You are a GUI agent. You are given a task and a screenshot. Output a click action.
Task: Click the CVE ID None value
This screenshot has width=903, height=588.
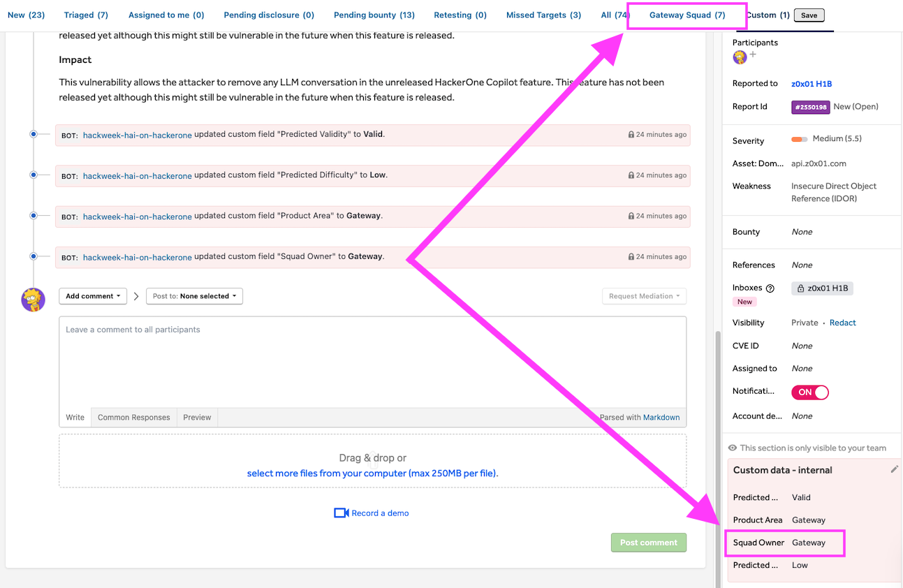coord(802,346)
